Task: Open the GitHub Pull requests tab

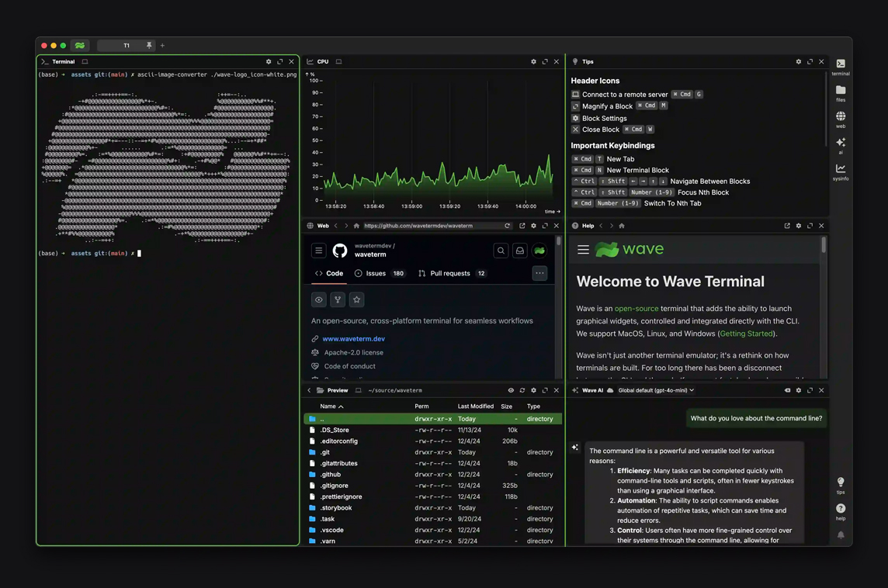Action: (x=452, y=273)
